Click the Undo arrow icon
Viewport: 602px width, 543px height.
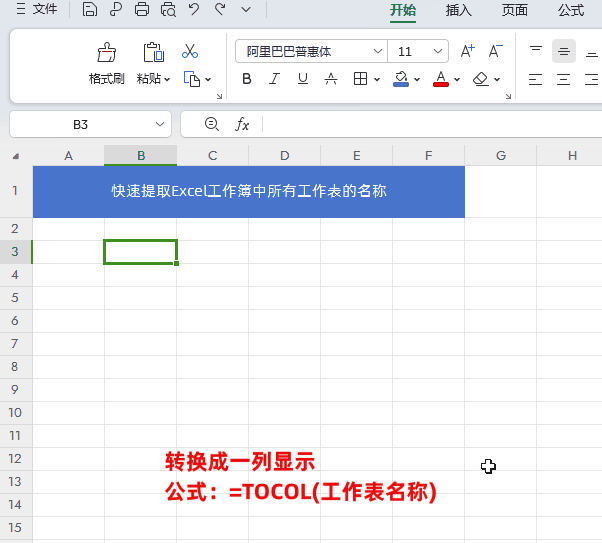194,9
